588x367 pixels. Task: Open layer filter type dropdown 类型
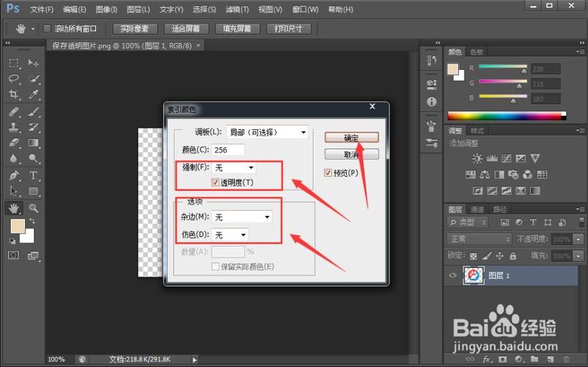click(468, 222)
